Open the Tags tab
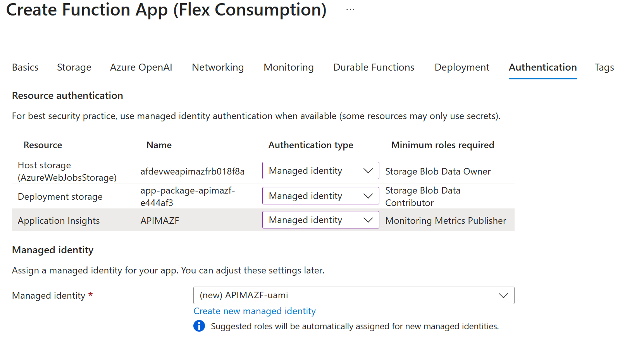 click(x=604, y=67)
